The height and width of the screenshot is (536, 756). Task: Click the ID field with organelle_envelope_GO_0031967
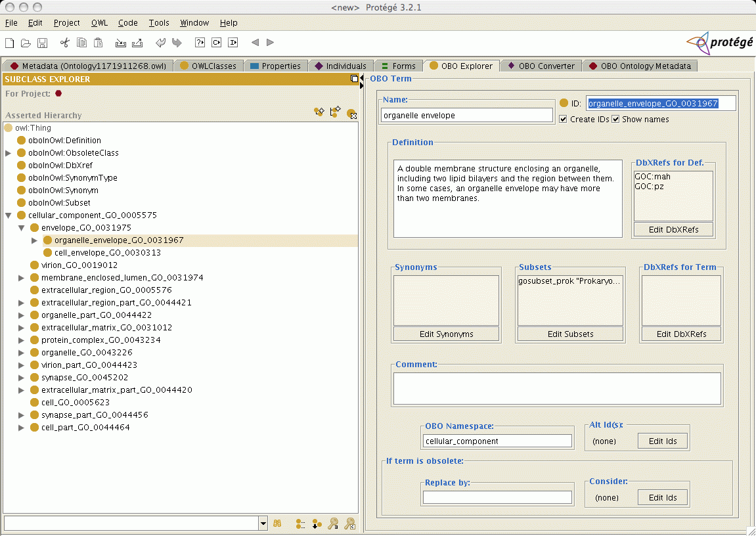661,103
